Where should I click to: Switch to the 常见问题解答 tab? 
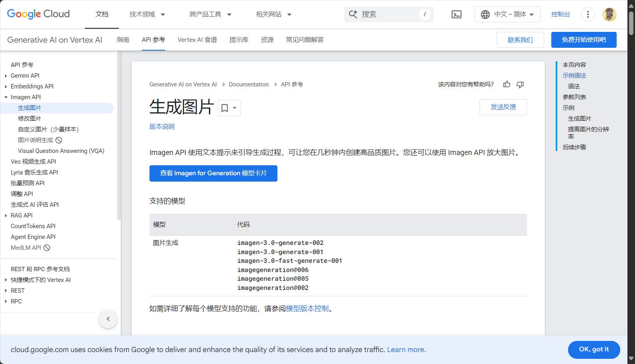coord(305,40)
